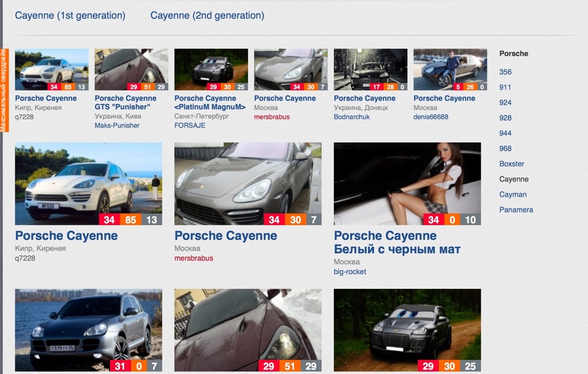Click small thumbnail by denis66688
Viewport: 588px width, 374px height.
click(450, 70)
